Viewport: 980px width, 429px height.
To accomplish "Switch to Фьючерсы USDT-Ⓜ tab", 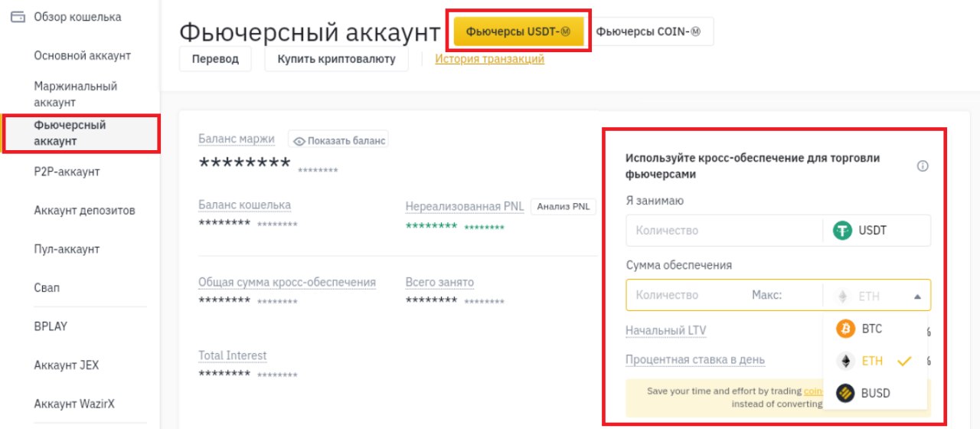I will coord(518,31).
